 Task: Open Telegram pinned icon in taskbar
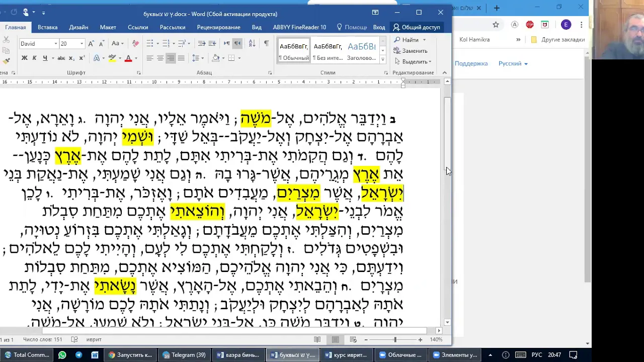[x=79, y=355]
